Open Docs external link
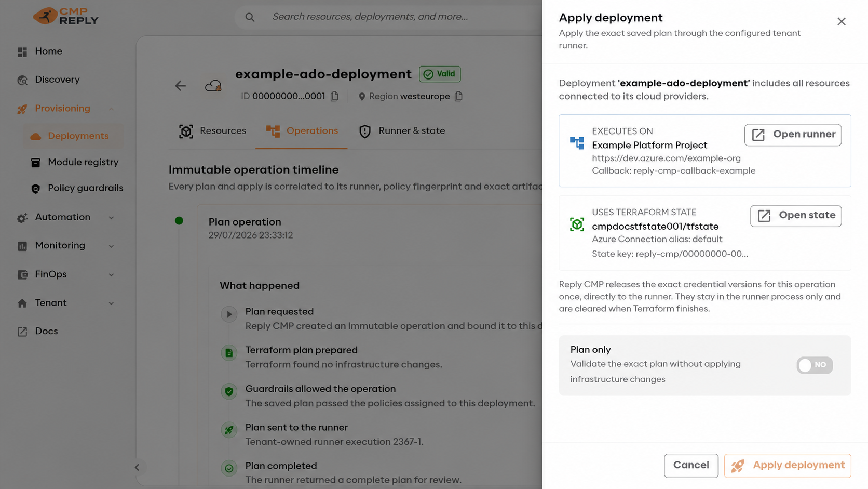 (x=46, y=332)
